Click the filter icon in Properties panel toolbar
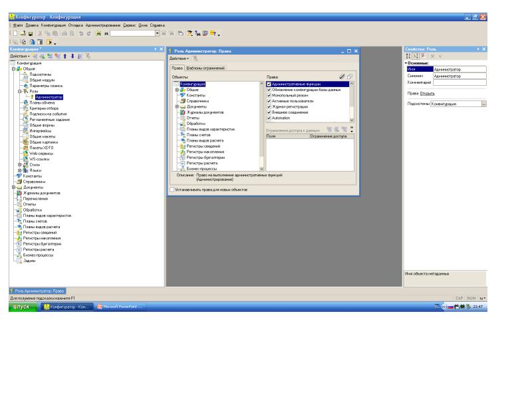This screenshot has height=399, width=532. (x=423, y=56)
